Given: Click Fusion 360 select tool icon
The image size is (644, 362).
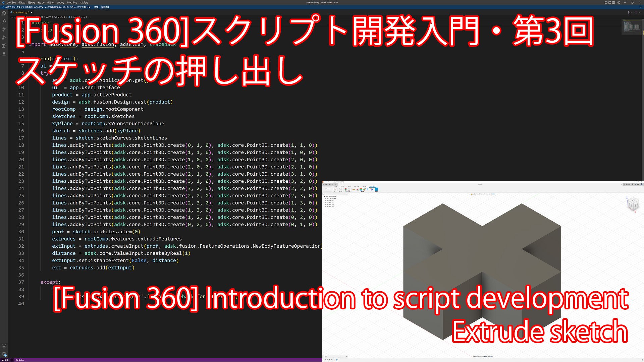Looking at the screenshot, I should click(376, 189).
